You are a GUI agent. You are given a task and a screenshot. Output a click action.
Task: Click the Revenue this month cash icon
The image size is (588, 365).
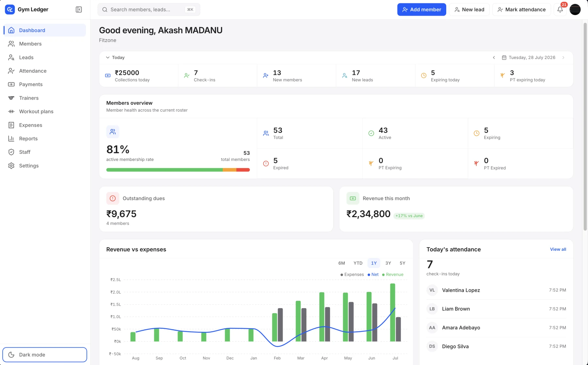tap(353, 198)
